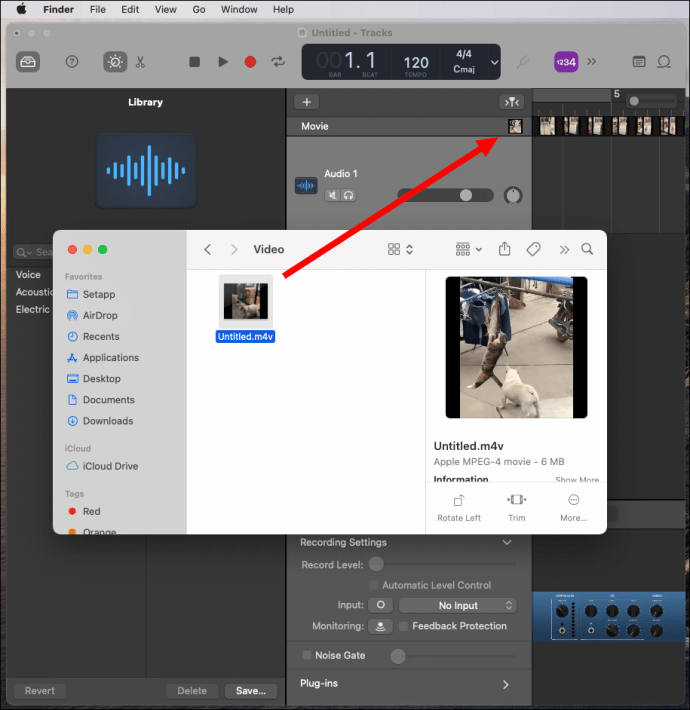Expand the Plug-ins section
This screenshot has width=690, height=710.
506,684
